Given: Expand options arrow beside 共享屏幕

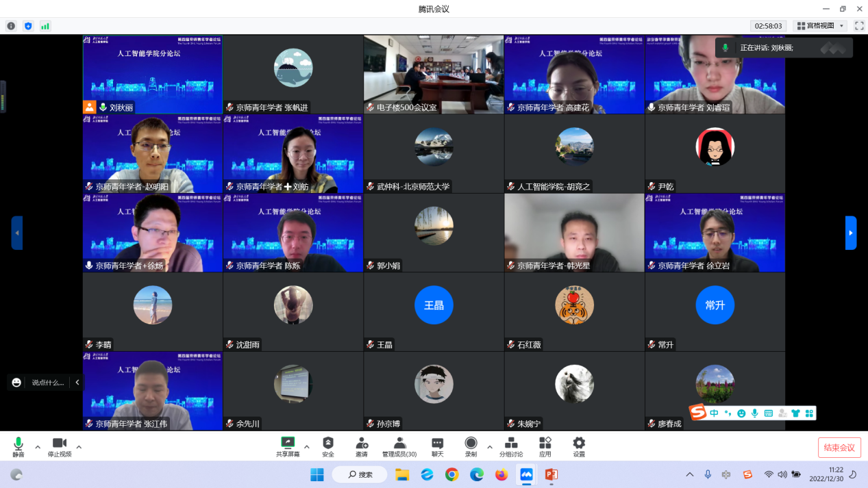Looking at the screenshot, I should point(306,447).
